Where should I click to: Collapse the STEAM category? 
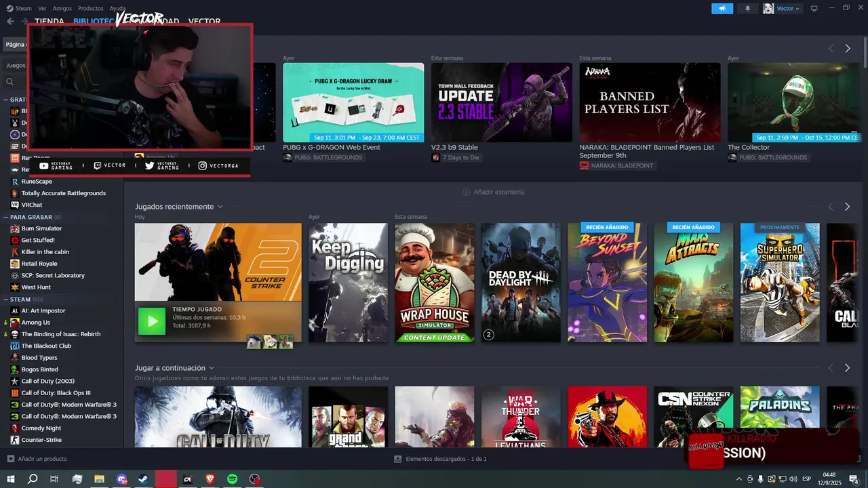pos(5,299)
